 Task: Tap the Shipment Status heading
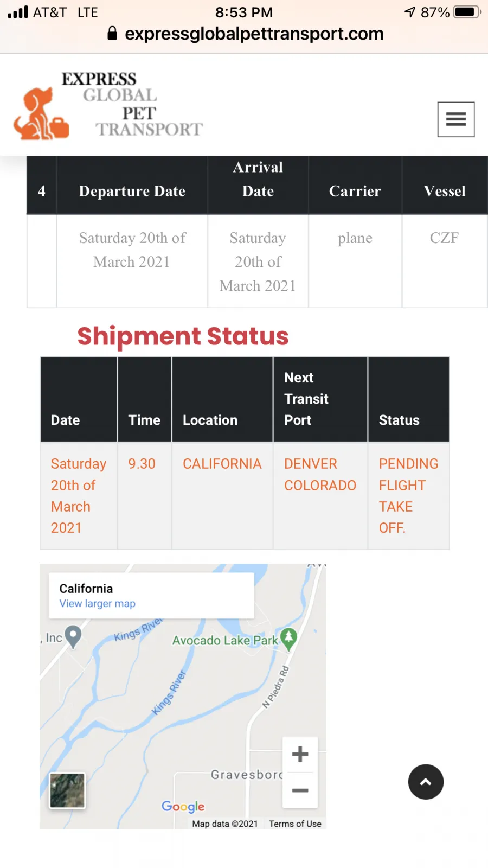(x=183, y=336)
